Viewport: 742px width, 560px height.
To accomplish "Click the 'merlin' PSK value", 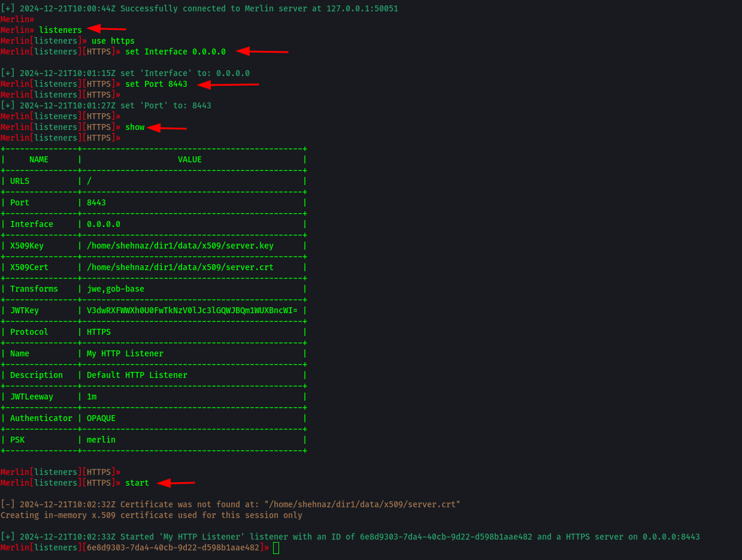I will (x=101, y=440).
